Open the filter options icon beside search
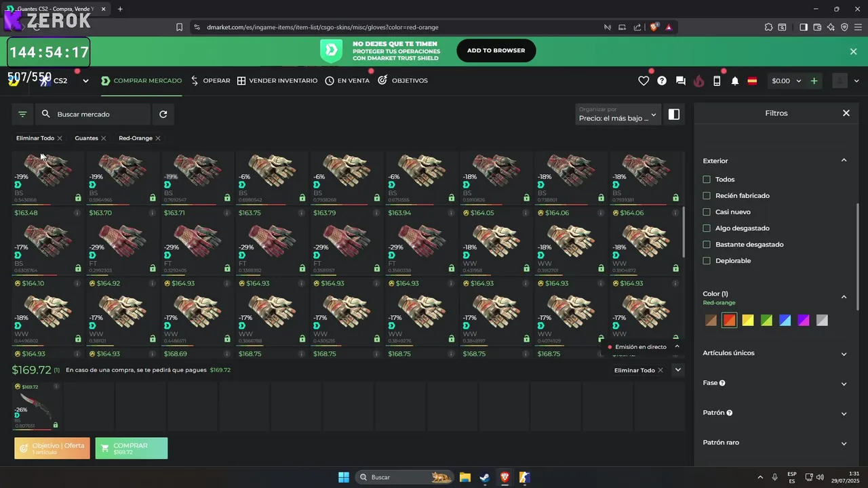Screen dimensions: 868x488 click(22, 115)
